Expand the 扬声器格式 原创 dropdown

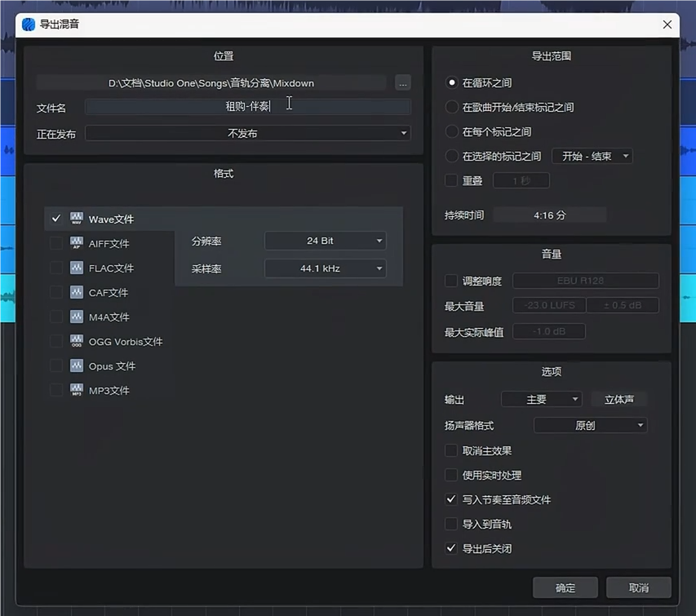point(589,424)
